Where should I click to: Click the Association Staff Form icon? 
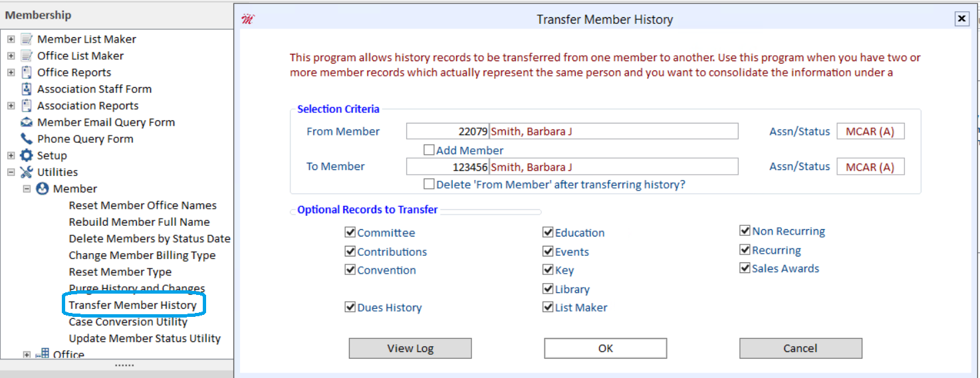point(27,89)
